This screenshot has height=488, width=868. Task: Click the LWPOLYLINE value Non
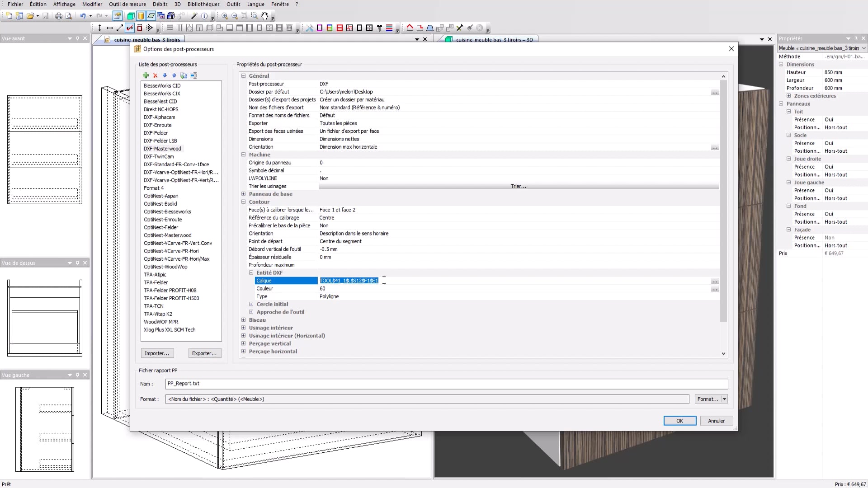(x=324, y=178)
